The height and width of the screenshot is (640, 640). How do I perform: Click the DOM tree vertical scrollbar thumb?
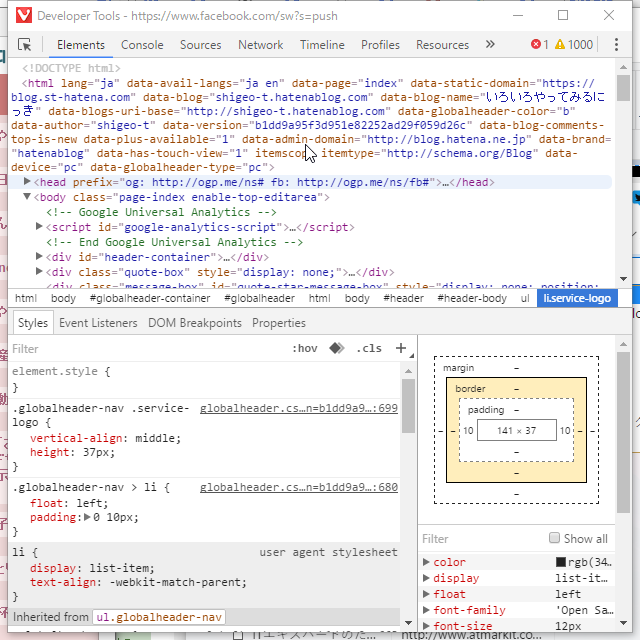tap(623, 88)
